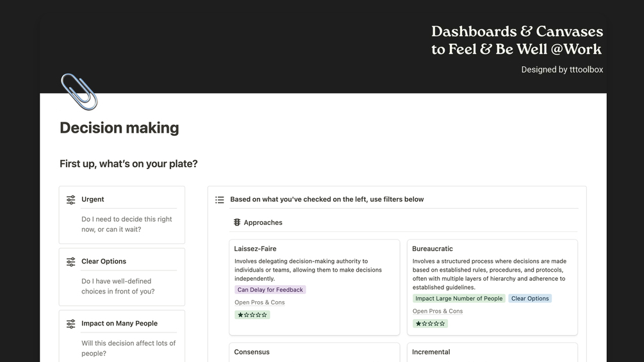Click the traffic light Approaches icon
This screenshot has height=362, width=644.
(237, 223)
